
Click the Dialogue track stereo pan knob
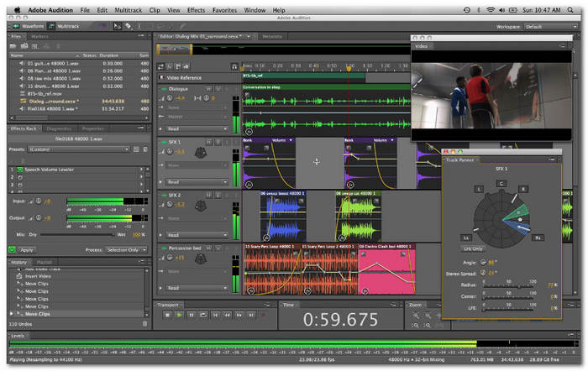click(x=206, y=98)
